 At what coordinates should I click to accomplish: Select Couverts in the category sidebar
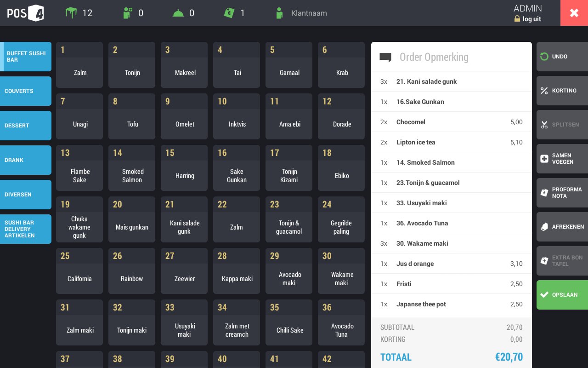(x=26, y=91)
